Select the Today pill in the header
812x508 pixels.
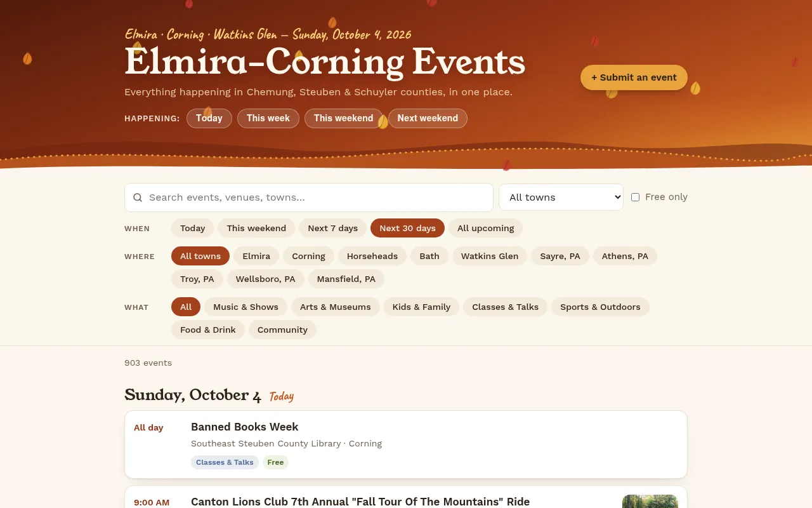point(209,118)
